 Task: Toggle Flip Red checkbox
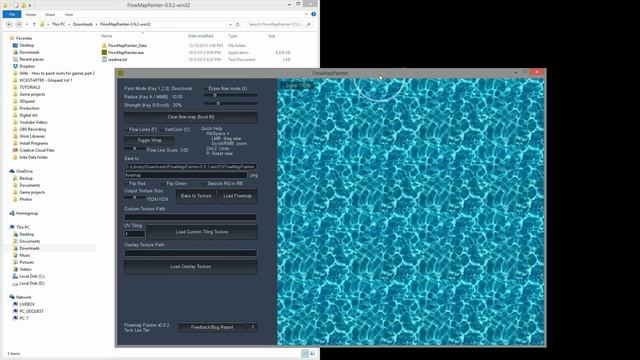pos(126,184)
